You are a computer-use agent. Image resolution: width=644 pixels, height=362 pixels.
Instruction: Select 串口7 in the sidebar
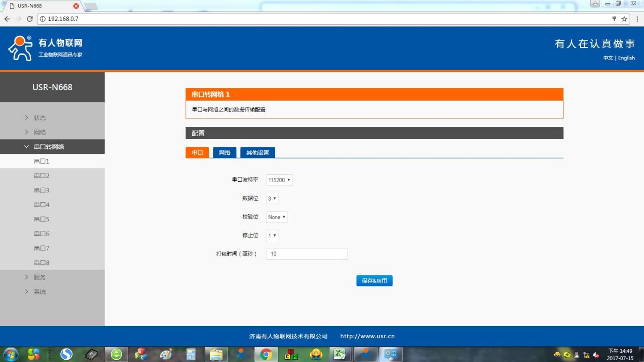[x=52, y=248]
